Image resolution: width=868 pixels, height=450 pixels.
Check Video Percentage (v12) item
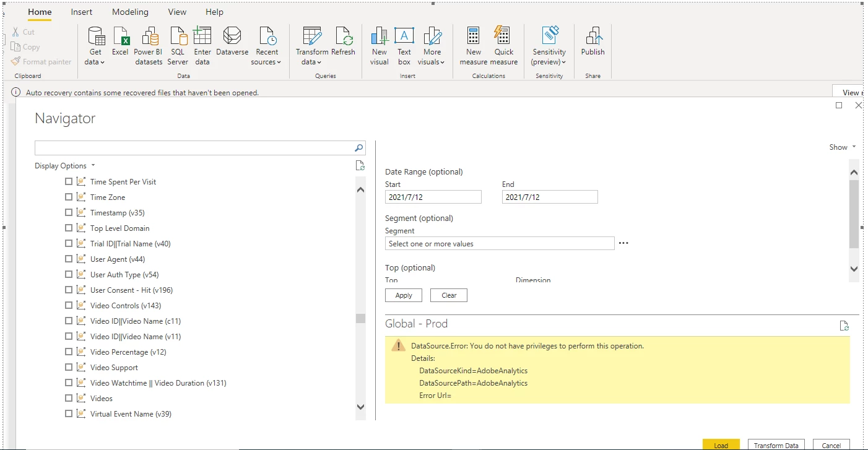(69, 352)
